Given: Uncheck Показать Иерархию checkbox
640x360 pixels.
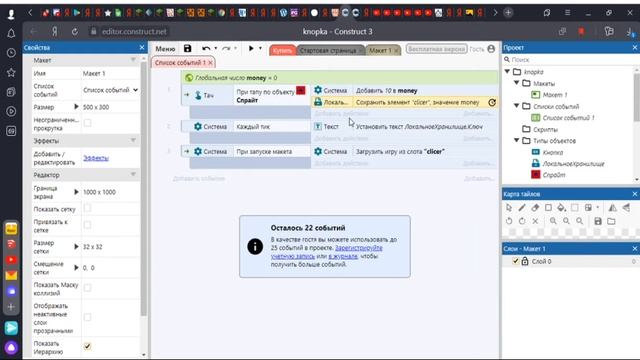Looking at the screenshot, I should (87, 347).
